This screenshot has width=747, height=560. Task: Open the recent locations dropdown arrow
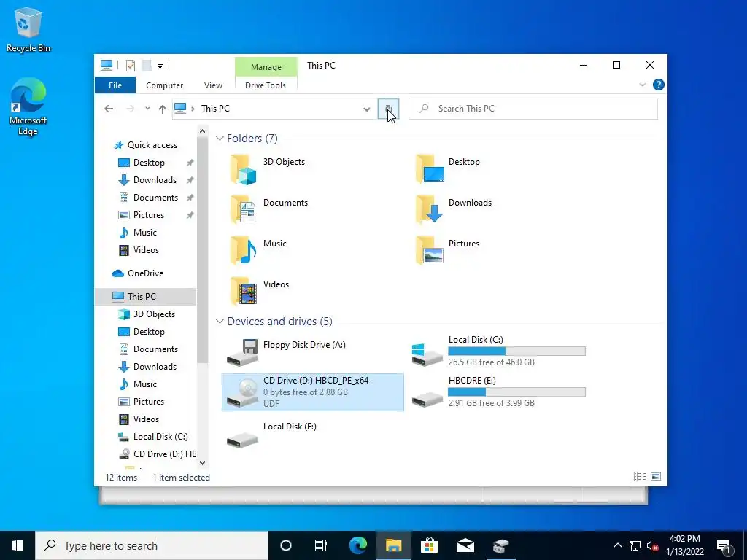pos(147,109)
